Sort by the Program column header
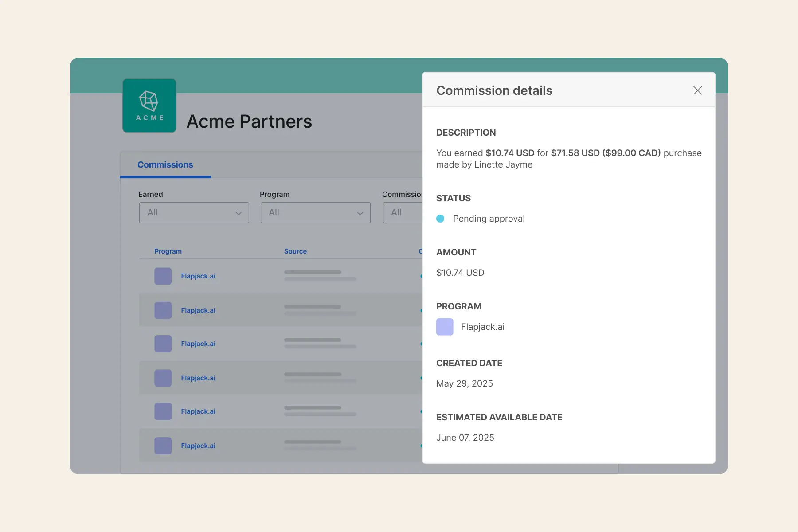Screen dimensions: 798x532 coord(168,251)
